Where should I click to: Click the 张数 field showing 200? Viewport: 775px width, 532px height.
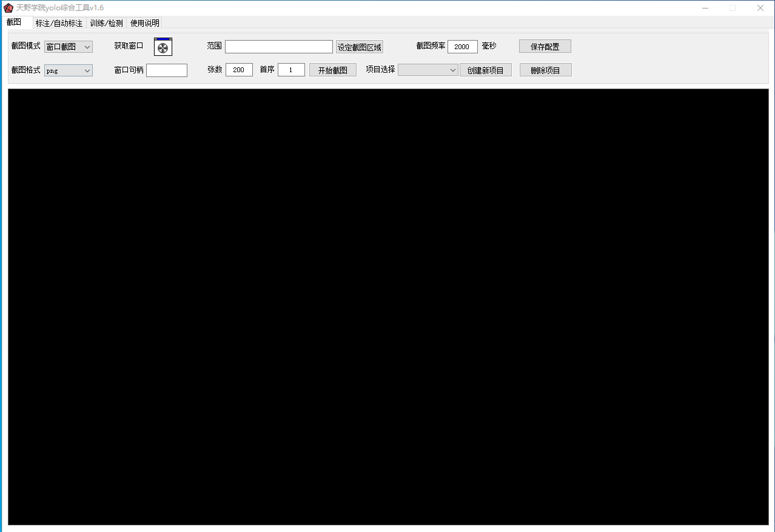point(239,70)
